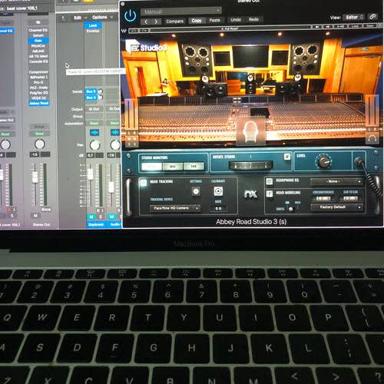Toggle Head Modeling section

(269, 193)
